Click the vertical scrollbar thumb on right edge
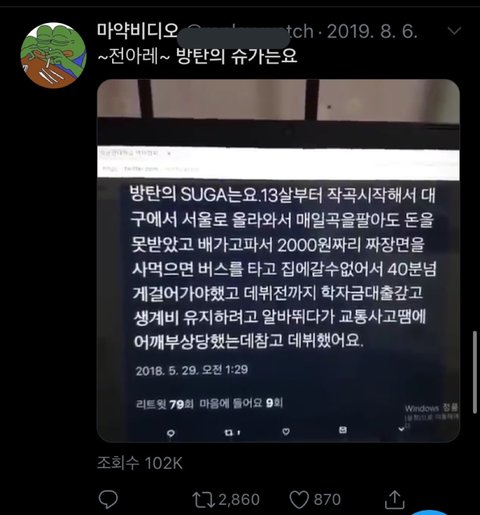The image size is (480, 515). click(x=475, y=372)
